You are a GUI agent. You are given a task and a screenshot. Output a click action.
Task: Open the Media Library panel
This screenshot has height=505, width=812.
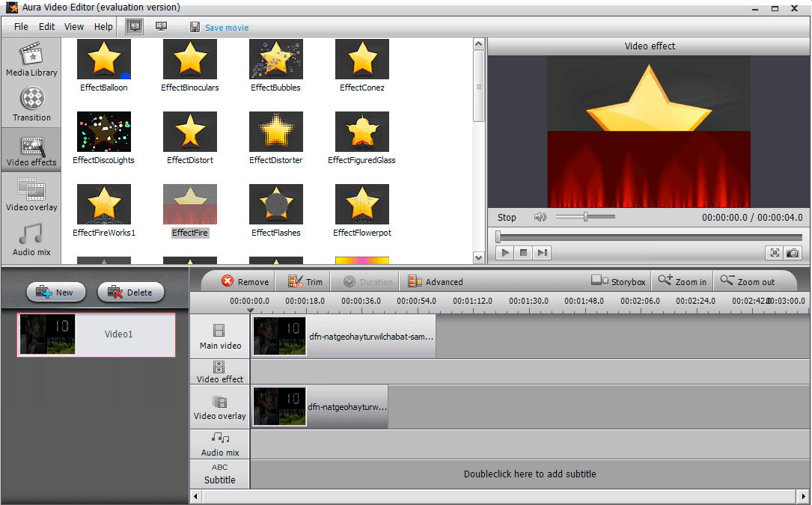click(31, 60)
